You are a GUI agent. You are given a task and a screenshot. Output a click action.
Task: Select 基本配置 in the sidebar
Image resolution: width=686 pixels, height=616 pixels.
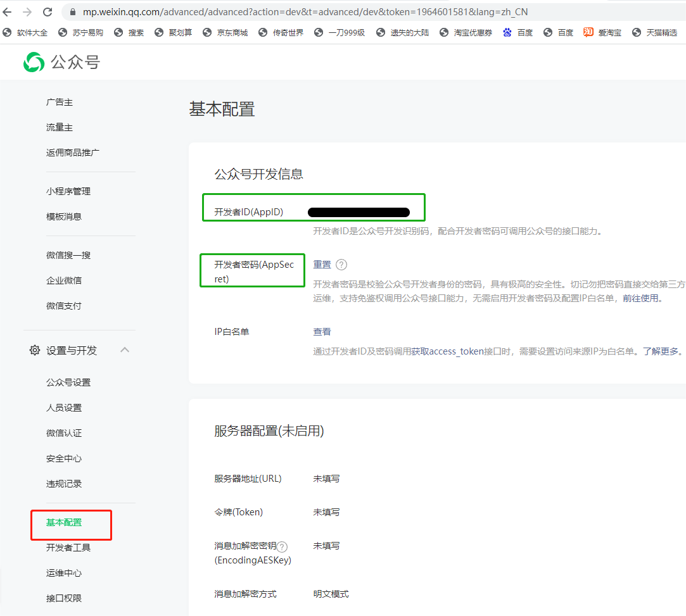[64, 522]
